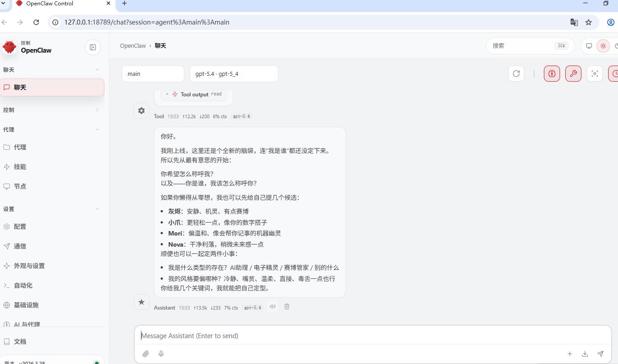Viewport: 618px width, 364px height.
Task: Attach a file with the paperclip icon
Action: click(145, 354)
